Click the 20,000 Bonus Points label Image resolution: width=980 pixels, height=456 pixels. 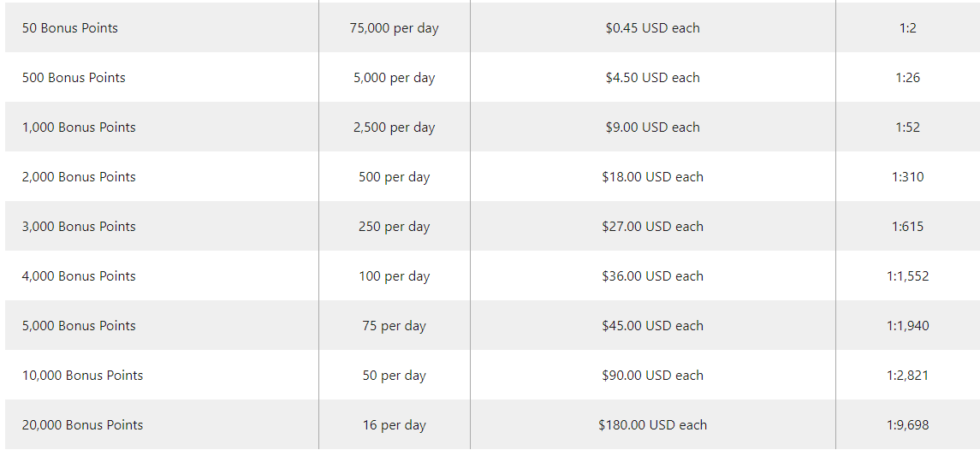82,425
